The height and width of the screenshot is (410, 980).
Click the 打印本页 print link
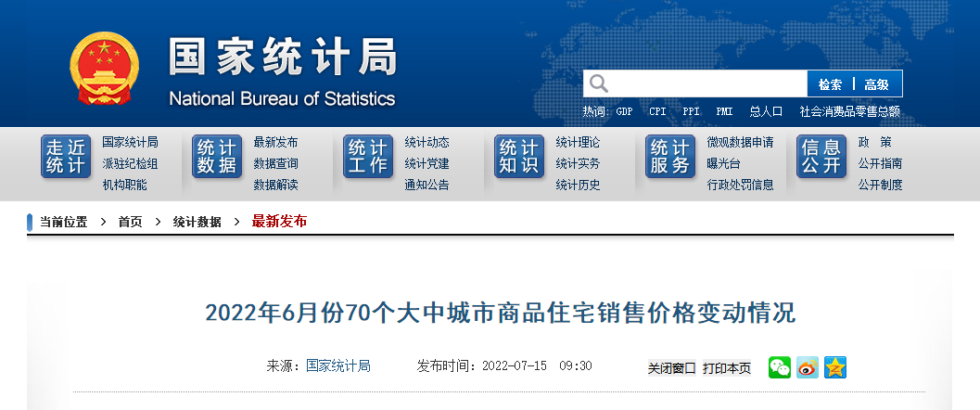click(727, 369)
